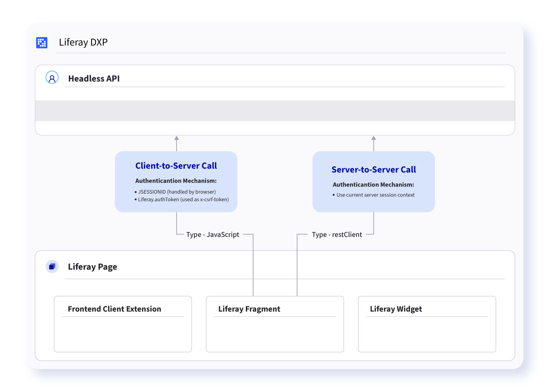550x392 pixels.
Task: Click the Liferay Page heading
Action: click(93, 266)
